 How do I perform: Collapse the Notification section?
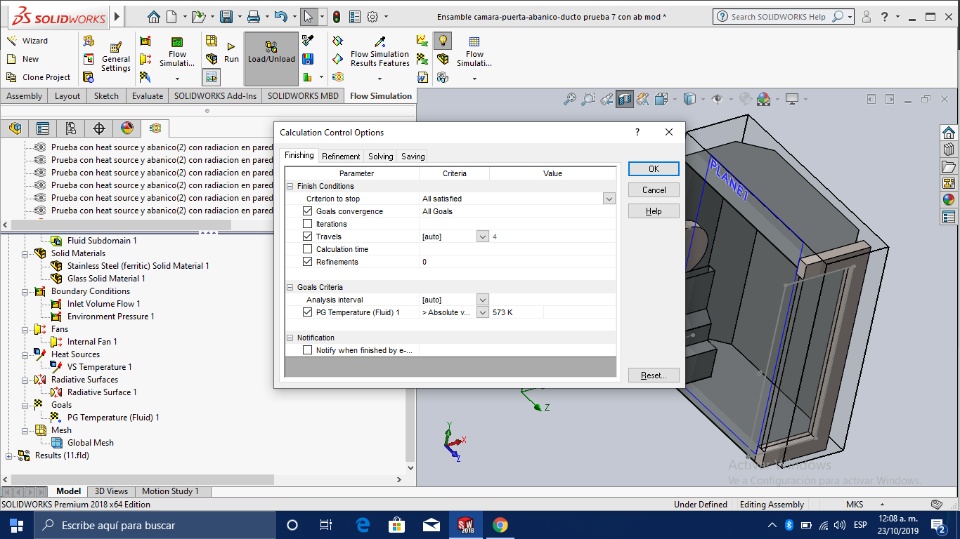(x=290, y=337)
